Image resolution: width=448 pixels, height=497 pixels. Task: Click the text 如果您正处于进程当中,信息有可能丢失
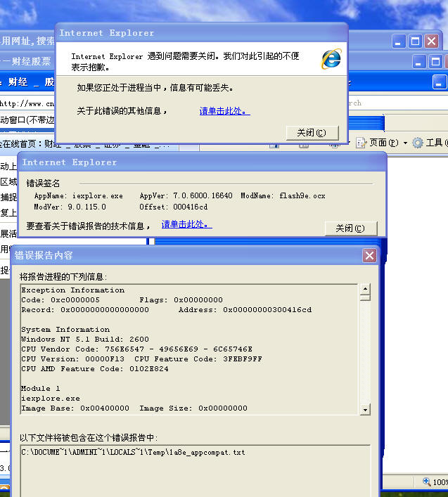155,88
